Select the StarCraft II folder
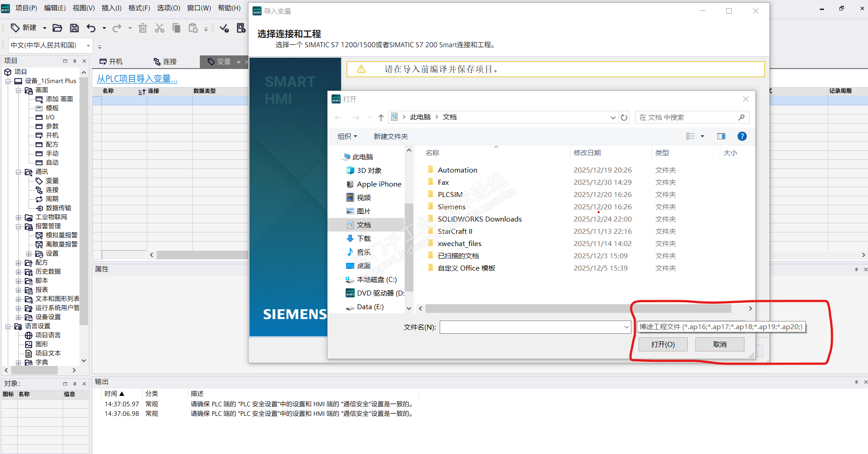This screenshot has height=454, width=868. (x=450, y=232)
